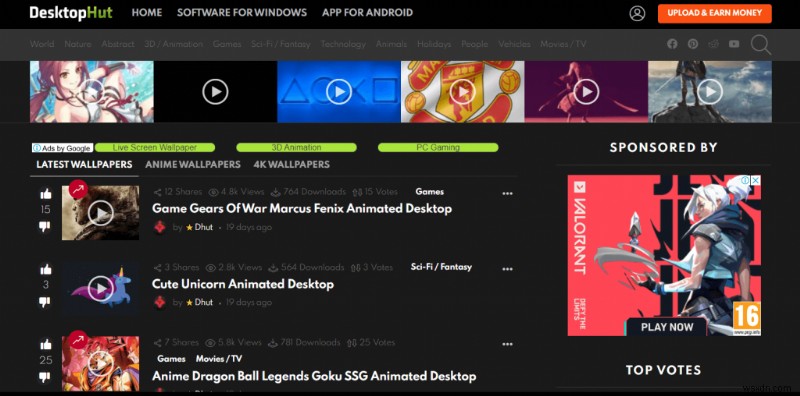Browse the Nature category
This screenshot has height=396, width=800.
(78, 44)
